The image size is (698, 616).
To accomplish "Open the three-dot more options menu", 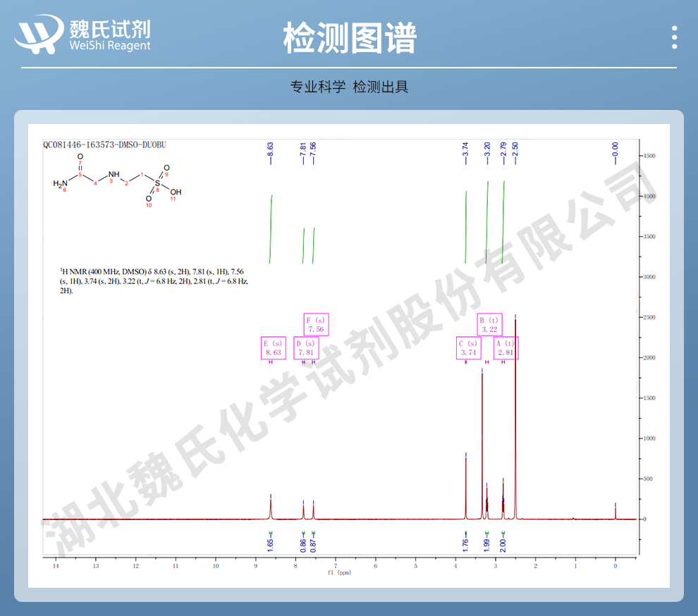I will tap(675, 37).
